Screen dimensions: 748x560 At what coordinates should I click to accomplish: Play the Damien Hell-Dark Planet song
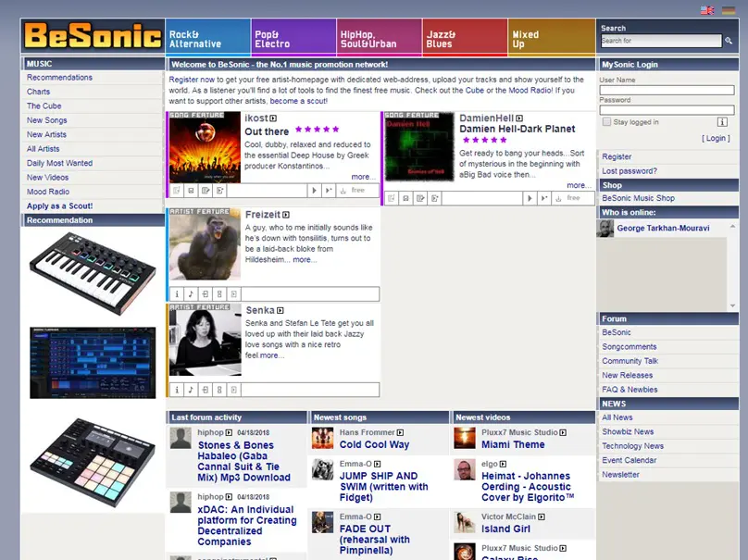click(x=529, y=198)
